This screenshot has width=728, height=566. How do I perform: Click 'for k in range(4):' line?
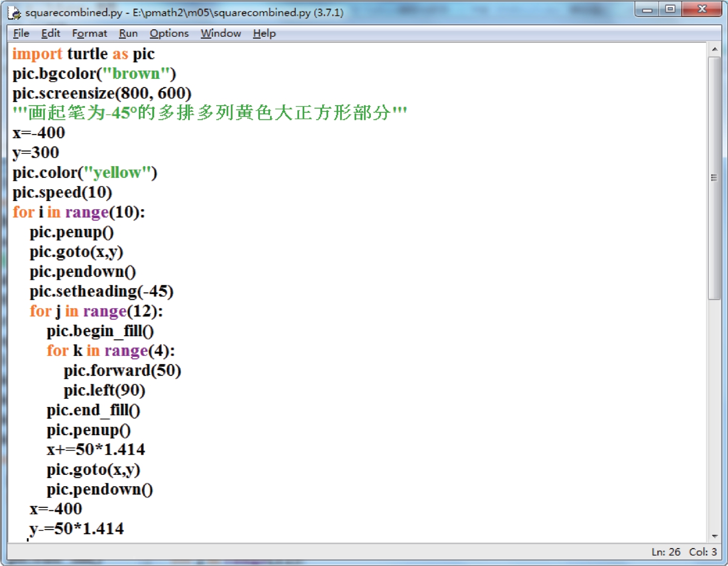tap(111, 351)
